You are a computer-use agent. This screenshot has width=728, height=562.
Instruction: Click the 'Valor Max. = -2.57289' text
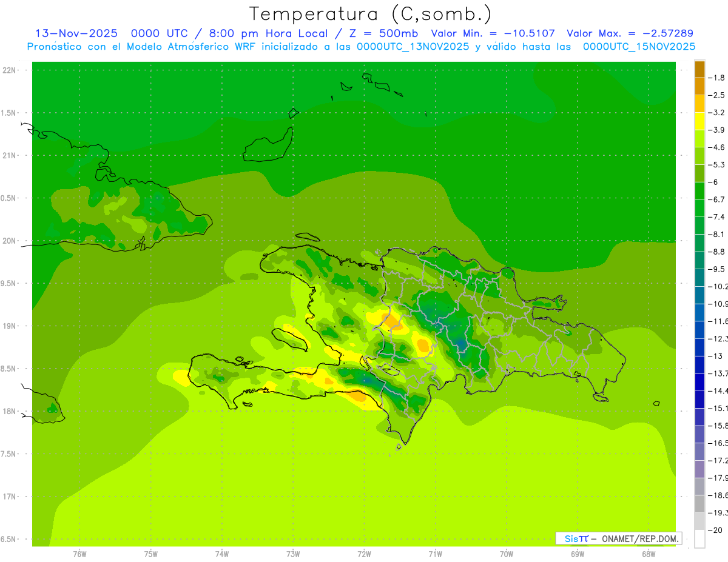pos(630,33)
